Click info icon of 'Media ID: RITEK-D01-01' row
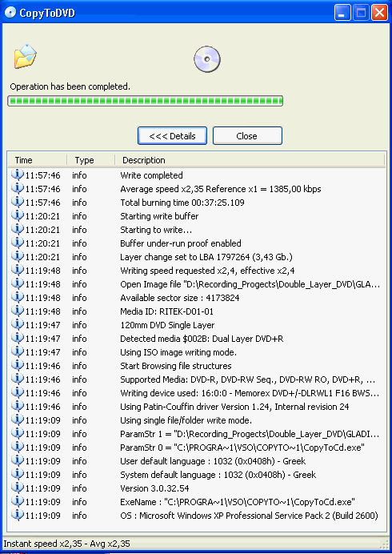The width and height of the screenshot is (392, 554). point(17,311)
